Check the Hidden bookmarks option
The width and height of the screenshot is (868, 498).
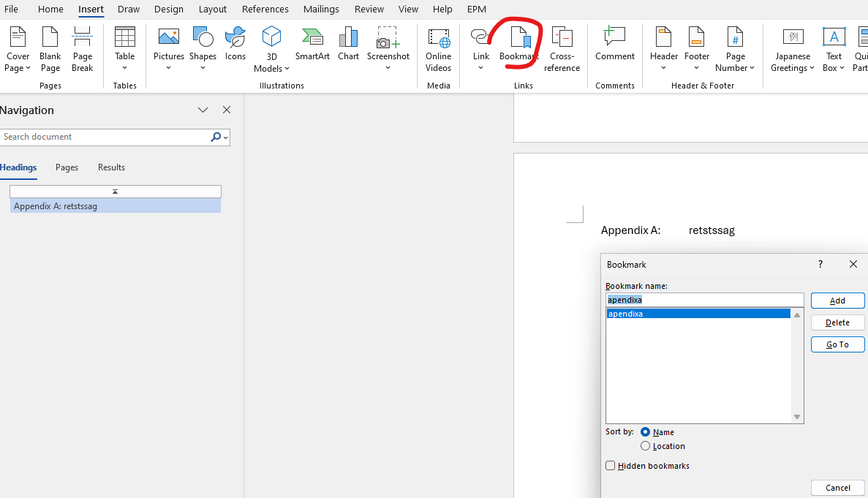click(x=611, y=465)
